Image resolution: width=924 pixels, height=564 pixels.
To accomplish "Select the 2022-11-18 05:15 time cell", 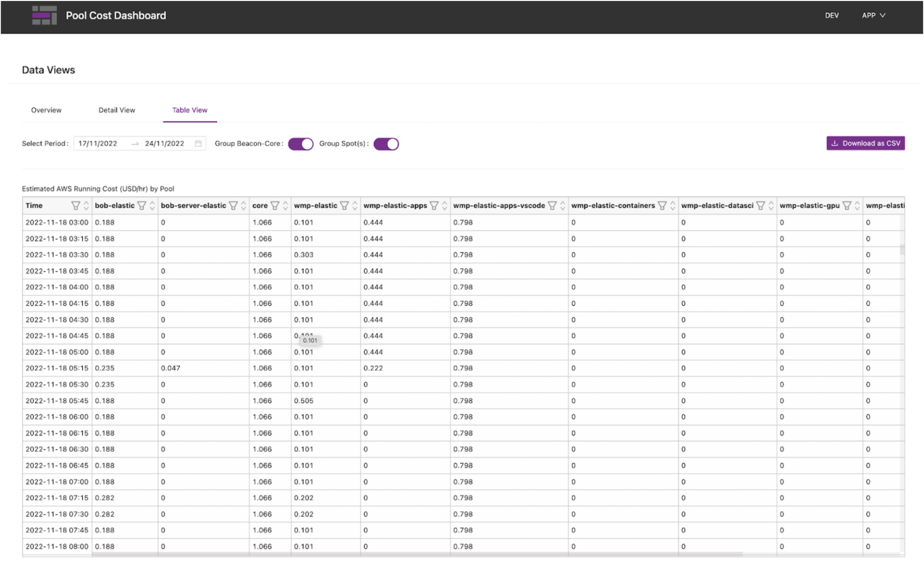I will coord(57,368).
